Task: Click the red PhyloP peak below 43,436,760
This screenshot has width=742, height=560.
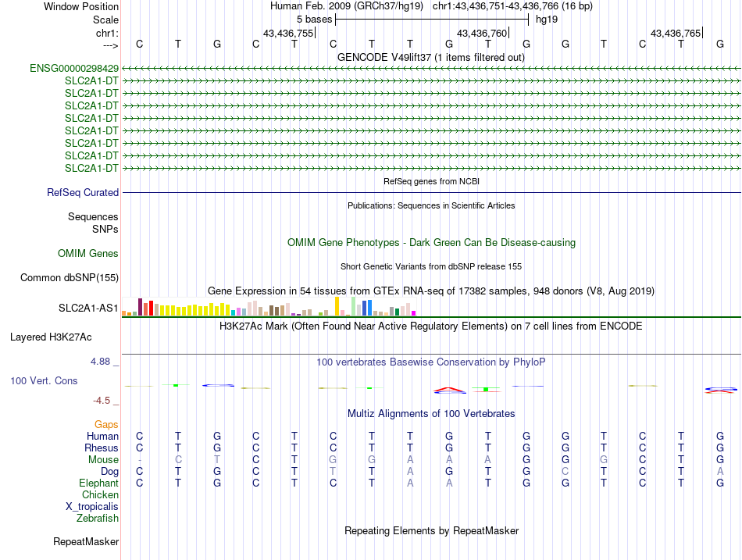Action: 450,390
